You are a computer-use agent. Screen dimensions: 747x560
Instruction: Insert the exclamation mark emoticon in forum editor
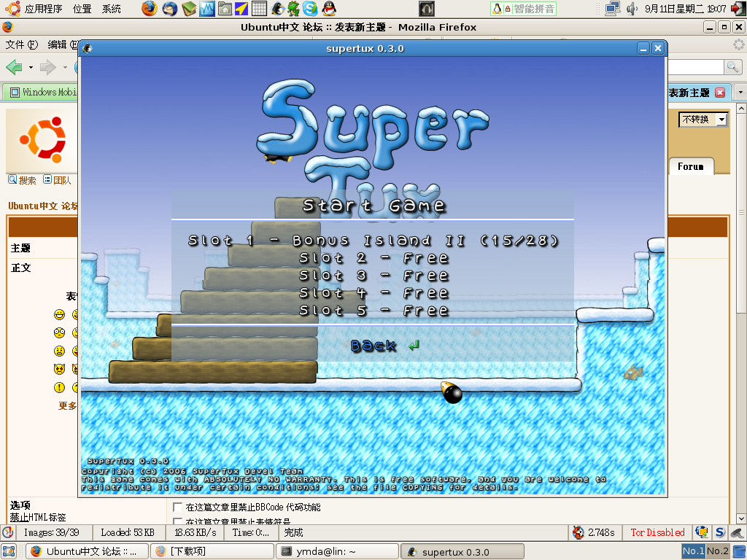pyautogui.click(x=60, y=388)
